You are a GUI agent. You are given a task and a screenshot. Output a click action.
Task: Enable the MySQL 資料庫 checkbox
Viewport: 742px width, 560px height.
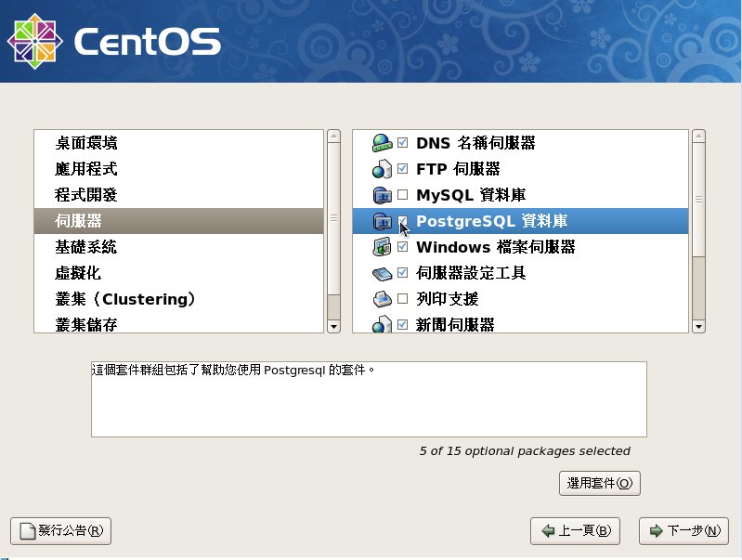pos(403,194)
